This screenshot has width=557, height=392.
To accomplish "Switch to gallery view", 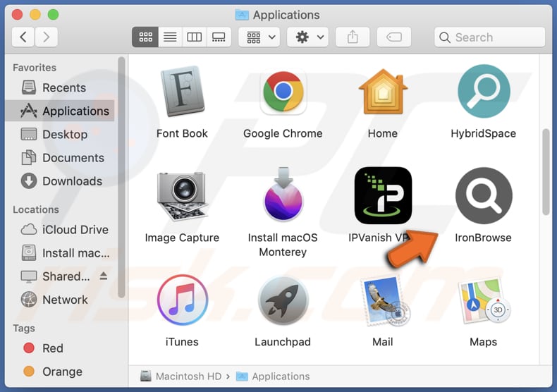I will [x=219, y=37].
